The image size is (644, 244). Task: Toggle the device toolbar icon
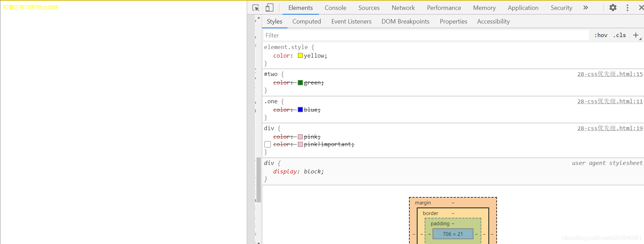tap(269, 7)
